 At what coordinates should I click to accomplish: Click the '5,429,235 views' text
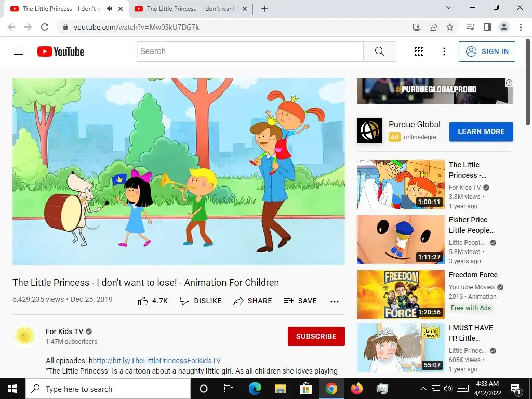(x=38, y=299)
